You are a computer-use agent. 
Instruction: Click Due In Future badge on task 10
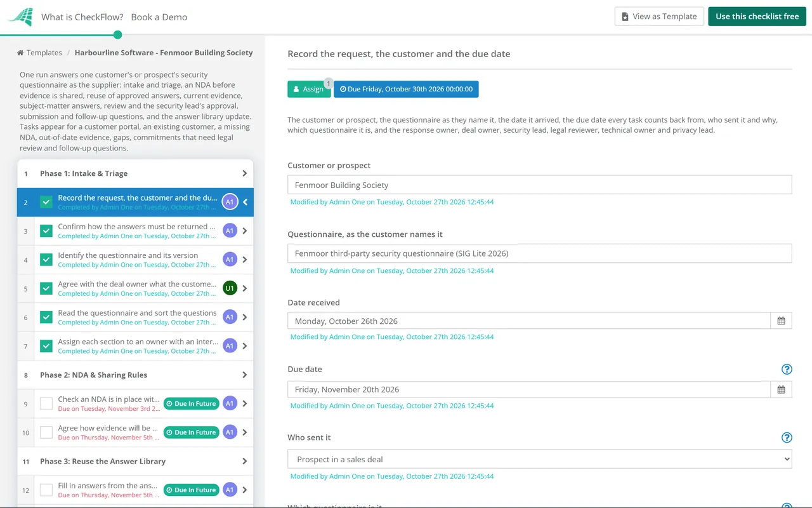191,432
